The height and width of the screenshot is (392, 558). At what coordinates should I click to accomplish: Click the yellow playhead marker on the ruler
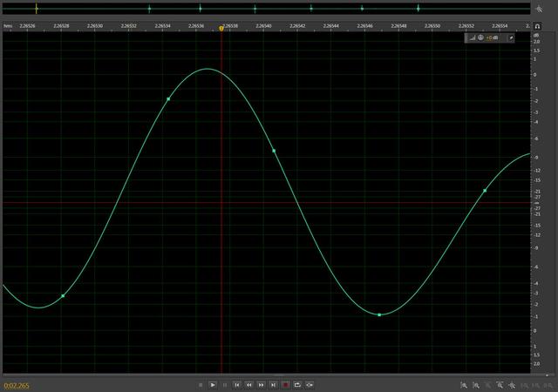(221, 28)
